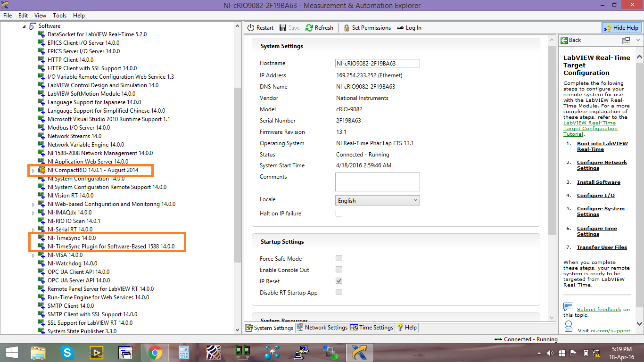Image resolution: width=644 pixels, height=362 pixels.
Task: Click icon beside DataSocket for LabVIEW Real-Time 5.2.0
Action: tap(41, 34)
